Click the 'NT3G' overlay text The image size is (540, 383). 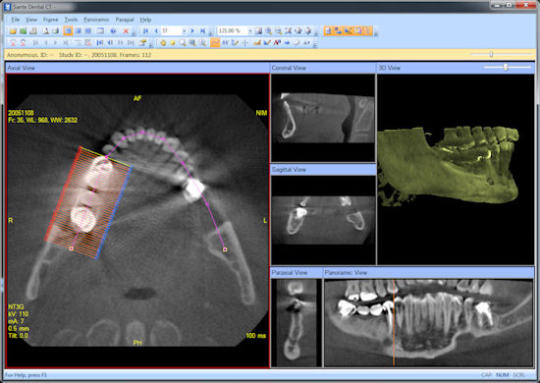(x=16, y=307)
